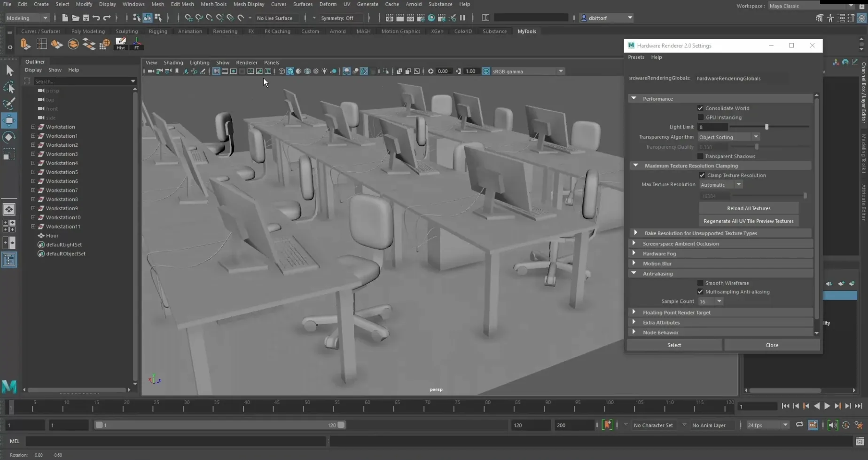Click the Reload All Textures button
This screenshot has height=460, width=868.
[x=749, y=208]
